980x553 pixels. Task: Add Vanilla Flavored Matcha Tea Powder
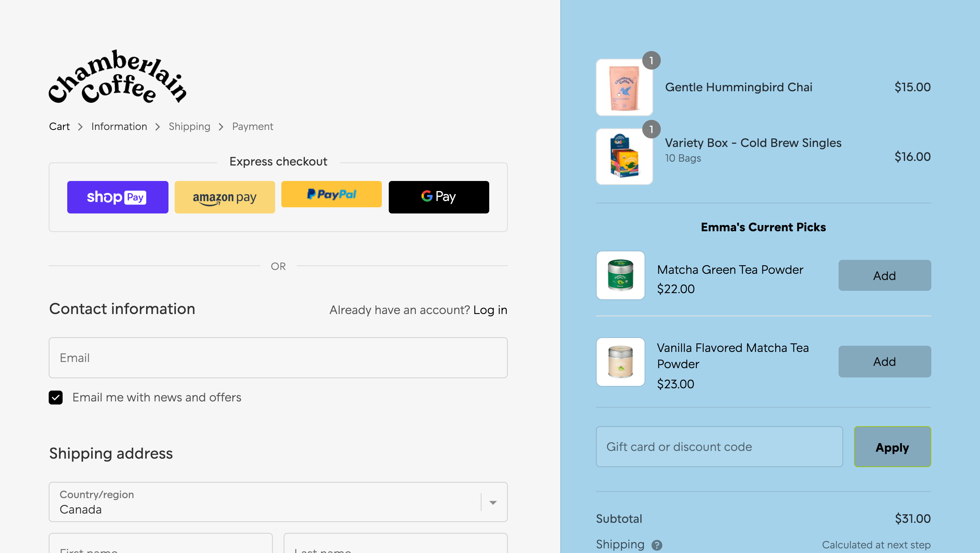coord(885,362)
